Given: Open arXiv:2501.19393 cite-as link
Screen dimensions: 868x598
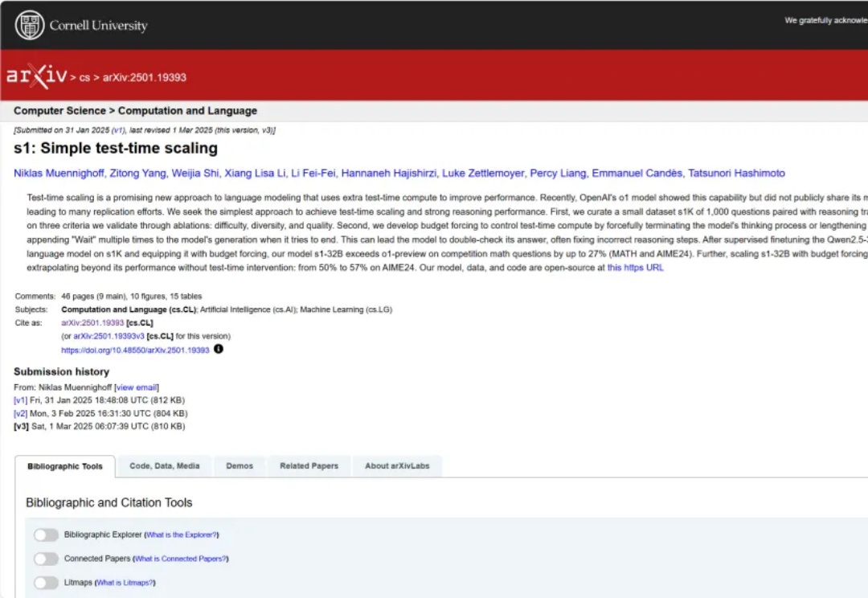Looking at the screenshot, I should 92,323.
